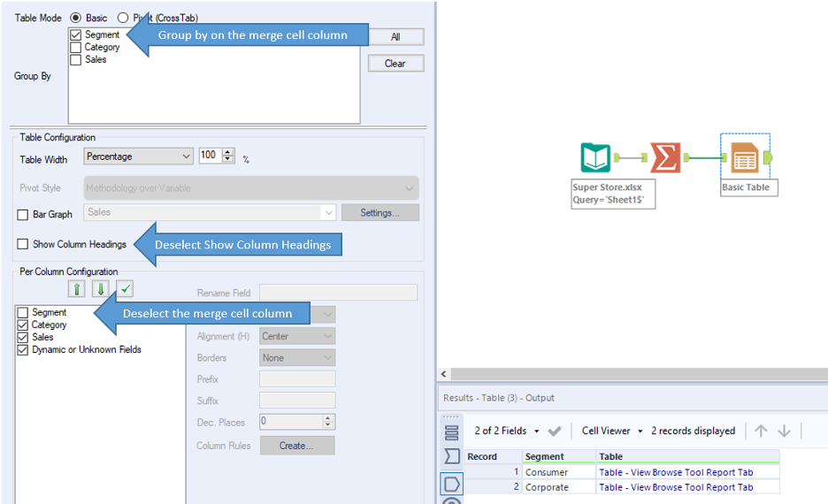Image resolution: width=828 pixels, height=504 pixels.
Task: Click the Basic Table annotation label
Action: 748,187
